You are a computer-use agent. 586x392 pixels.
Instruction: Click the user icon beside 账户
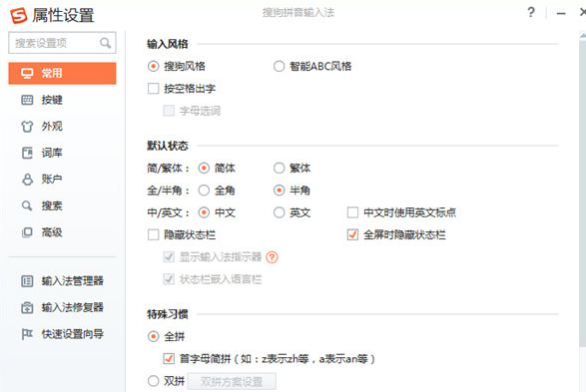(x=27, y=180)
